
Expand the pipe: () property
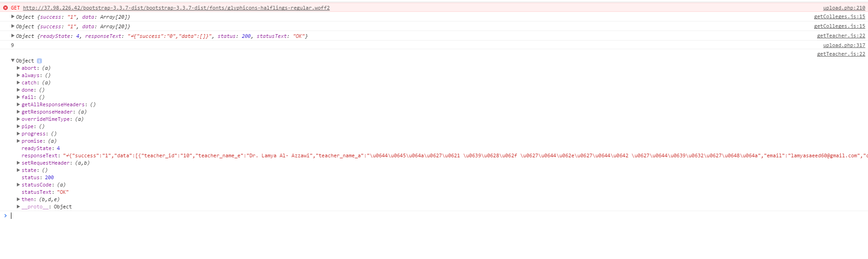tap(18, 126)
